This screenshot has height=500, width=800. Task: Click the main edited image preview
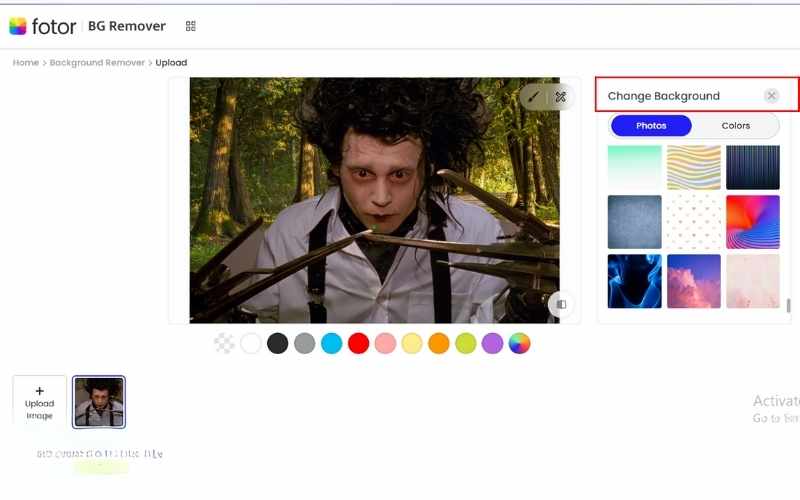tap(374, 200)
